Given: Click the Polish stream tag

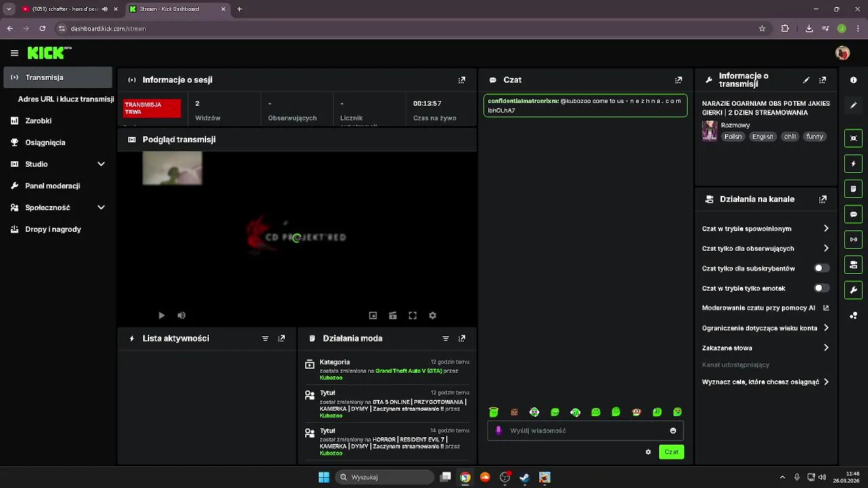Looking at the screenshot, I should 733,137.
